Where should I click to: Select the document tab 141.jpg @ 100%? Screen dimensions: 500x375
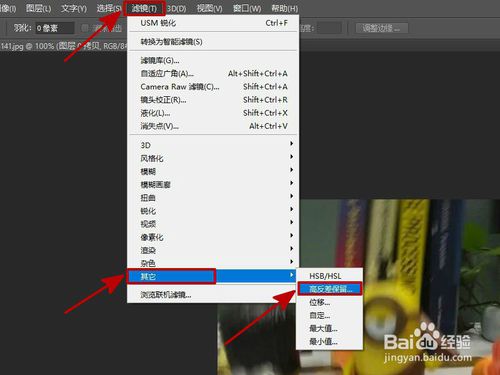(63, 46)
